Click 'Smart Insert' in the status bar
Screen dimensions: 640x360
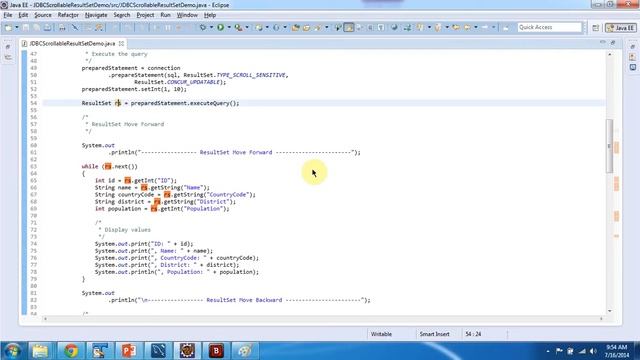434,334
